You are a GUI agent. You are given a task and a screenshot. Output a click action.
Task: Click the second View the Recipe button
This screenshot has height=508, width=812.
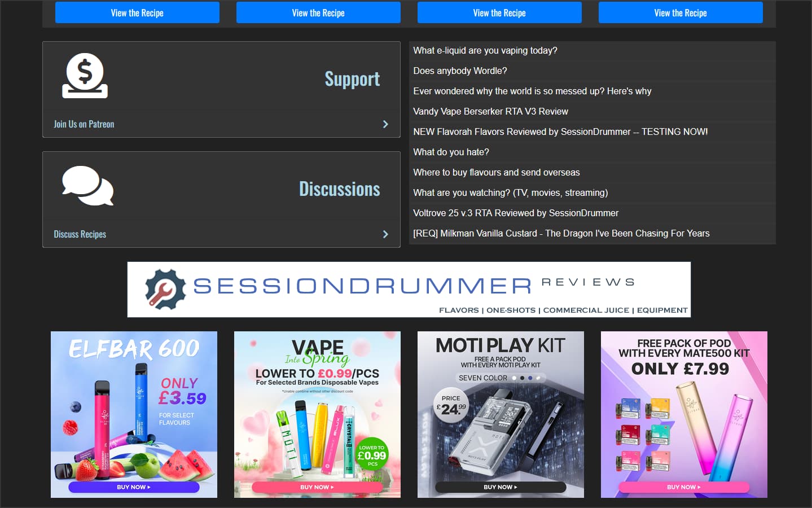point(318,12)
